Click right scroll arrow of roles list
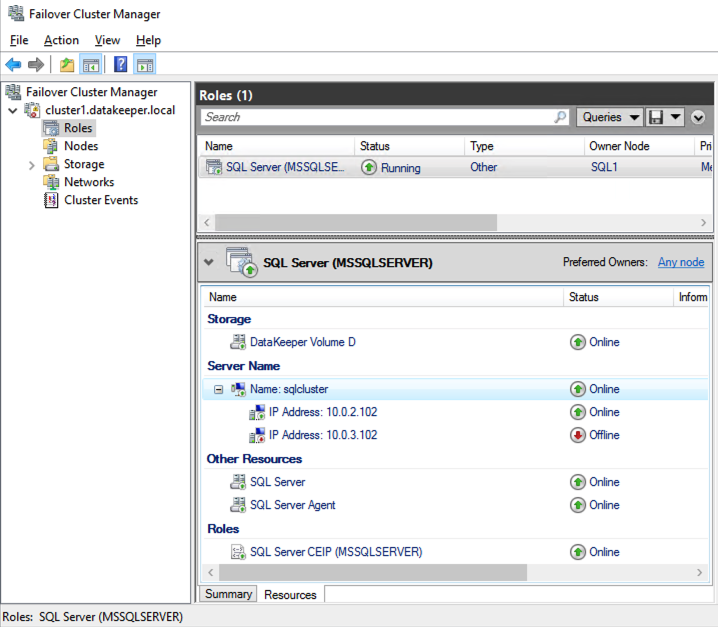Screen dimensions: 718x627 point(703,223)
